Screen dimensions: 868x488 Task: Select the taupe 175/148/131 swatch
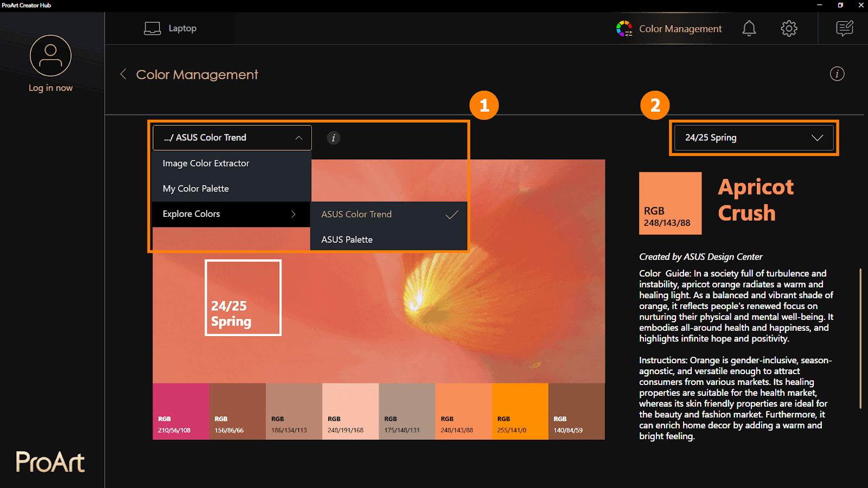tap(407, 412)
